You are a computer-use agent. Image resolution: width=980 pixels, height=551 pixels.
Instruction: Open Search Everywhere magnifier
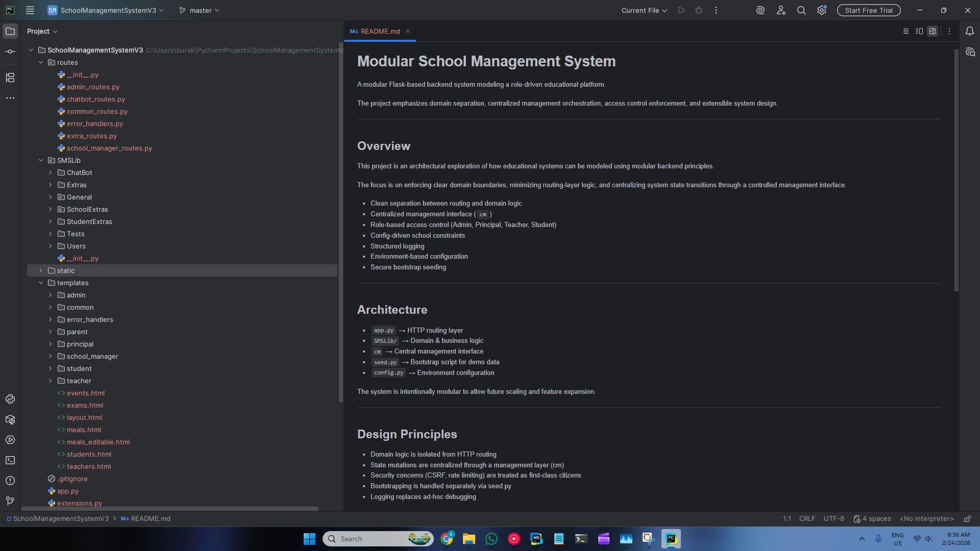[x=801, y=10]
